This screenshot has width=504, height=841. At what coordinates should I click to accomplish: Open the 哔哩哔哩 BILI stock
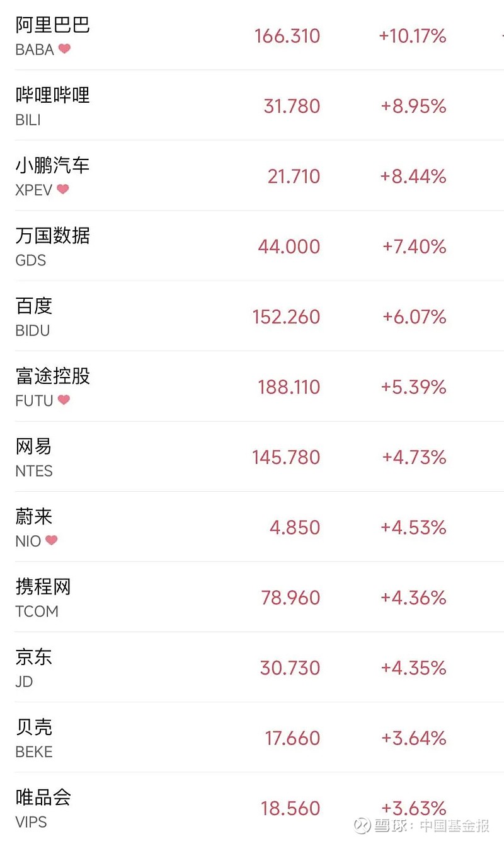point(53,95)
